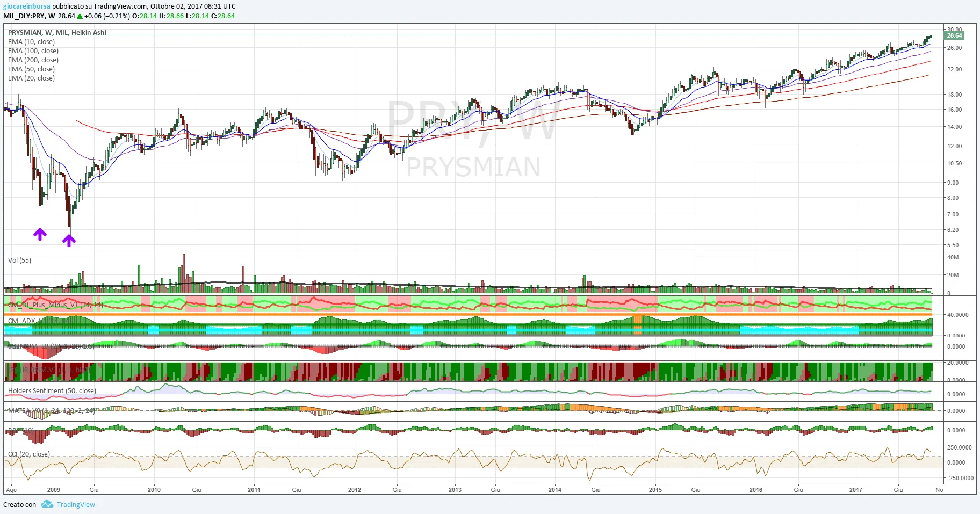Open the TradingView link beside the logo
This screenshot has height=514, width=980.
[x=76, y=505]
